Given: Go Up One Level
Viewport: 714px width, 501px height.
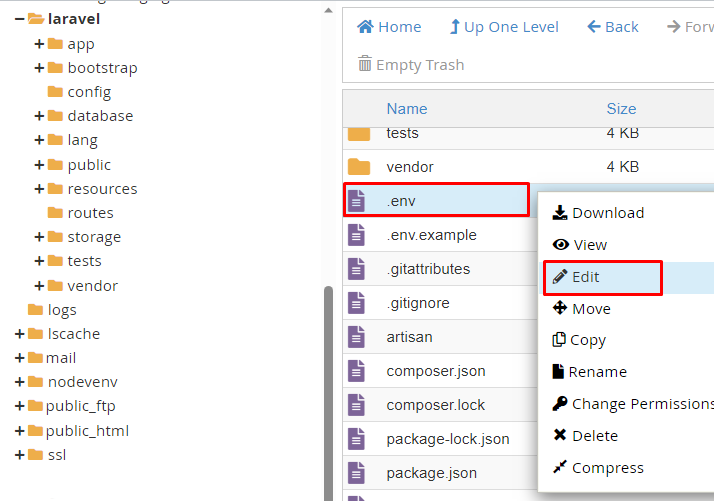Looking at the screenshot, I should [504, 27].
